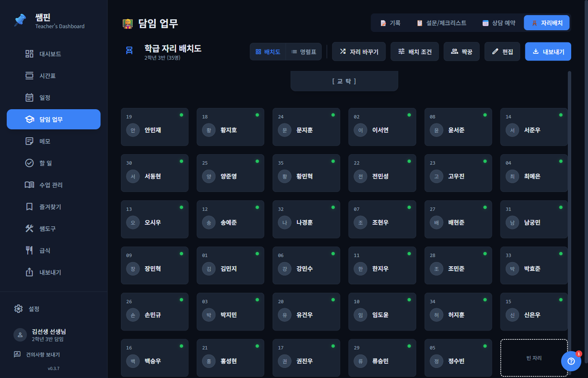Click the 자리 바꾸기 button

(x=359, y=52)
